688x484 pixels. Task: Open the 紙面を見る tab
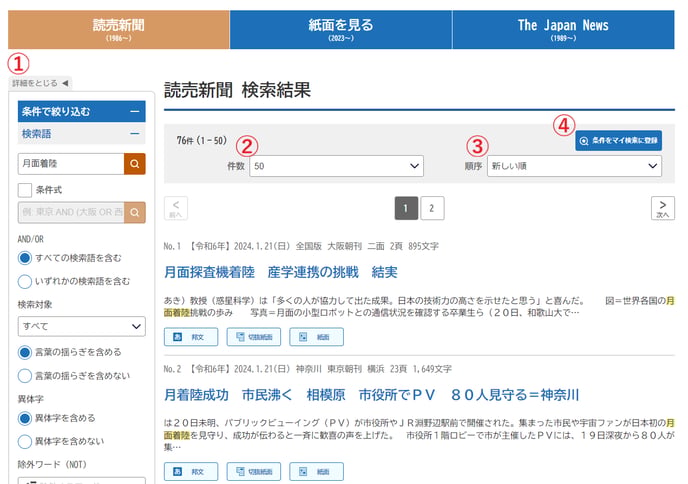340,29
